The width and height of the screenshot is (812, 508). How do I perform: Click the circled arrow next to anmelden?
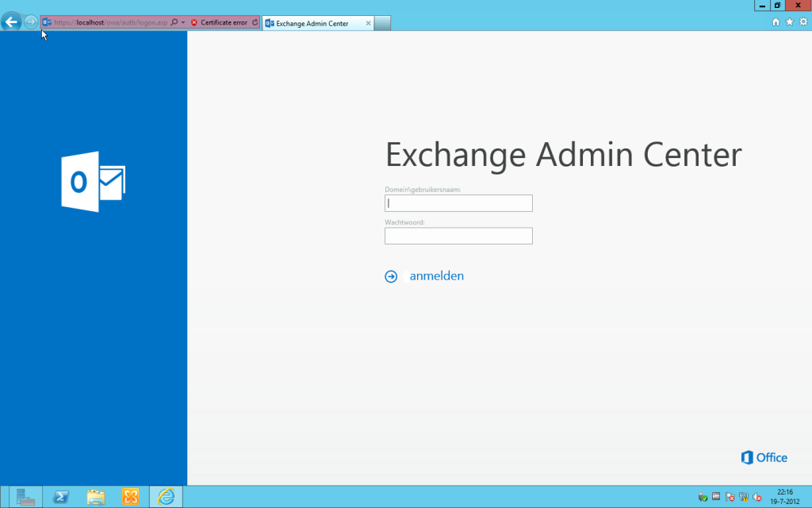[391, 277]
